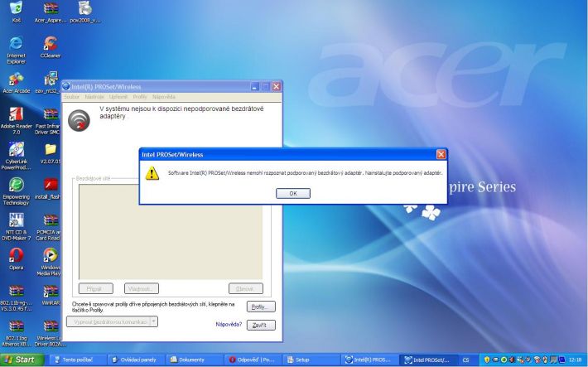This screenshot has height=367, width=588.
Task: Click the greyed Obnovit button
Action: (x=246, y=288)
